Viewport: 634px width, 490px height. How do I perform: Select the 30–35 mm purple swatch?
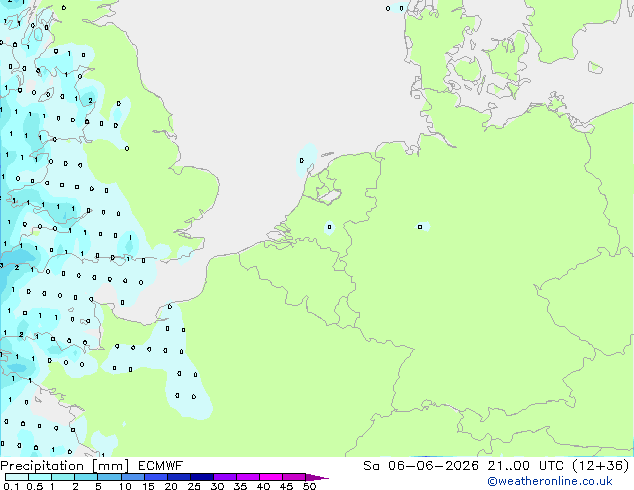pos(224,477)
